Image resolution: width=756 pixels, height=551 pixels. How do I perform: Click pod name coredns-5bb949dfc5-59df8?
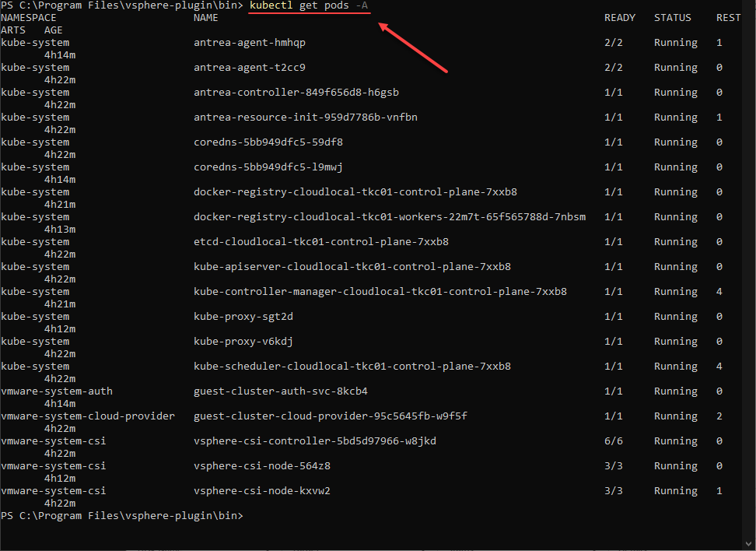[x=268, y=142]
